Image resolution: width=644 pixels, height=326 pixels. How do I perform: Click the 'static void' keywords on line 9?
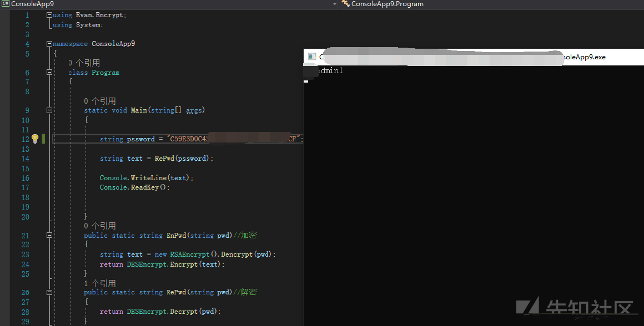[x=105, y=110]
